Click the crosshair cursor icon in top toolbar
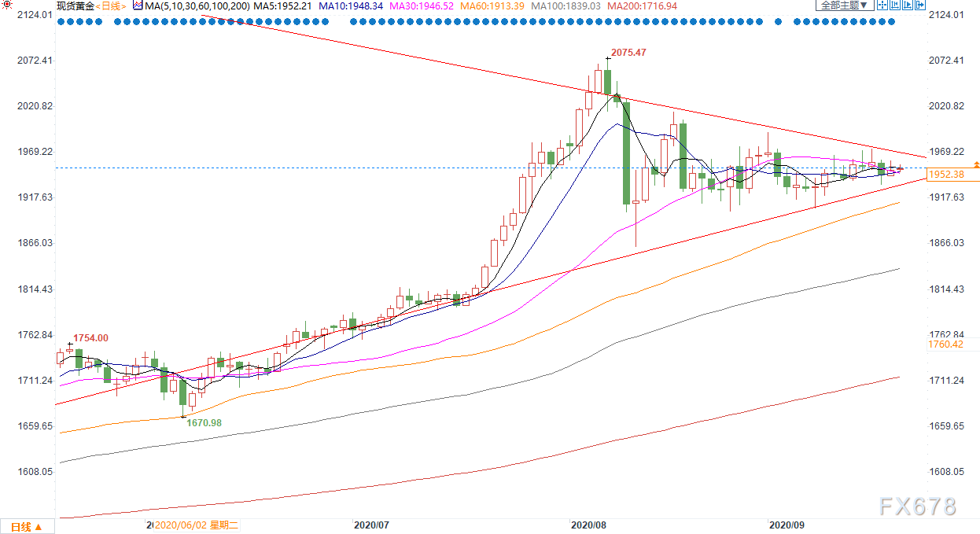This screenshot has height=534, width=980. (x=882, y=5)
